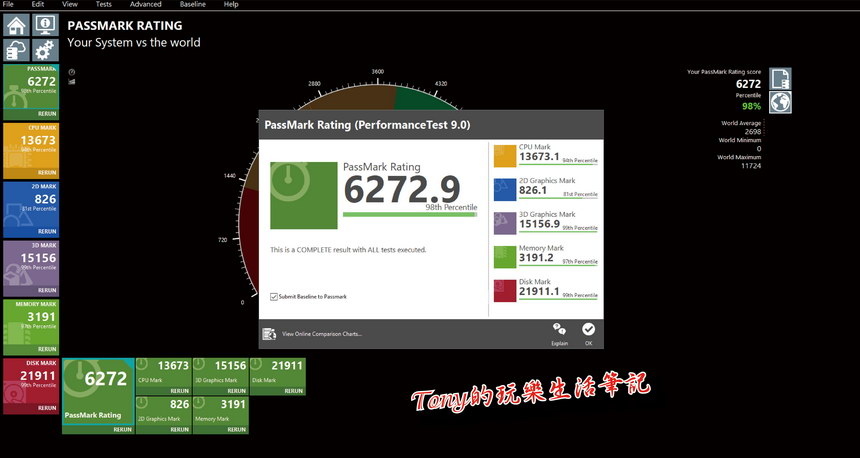Viewport: 860px width, 458px height.
Task: Select the Disk Mark 21911 sidebar tile
Action: [31, 386]
